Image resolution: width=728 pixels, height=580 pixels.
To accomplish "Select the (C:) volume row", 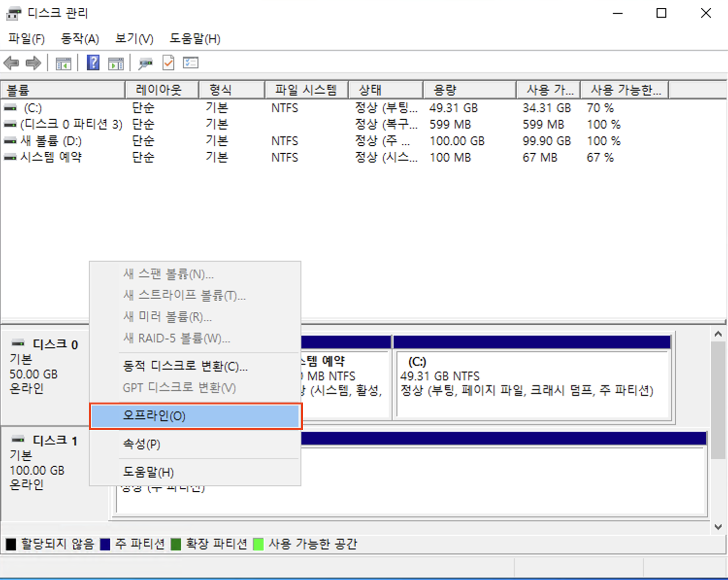I will (334, 108).
